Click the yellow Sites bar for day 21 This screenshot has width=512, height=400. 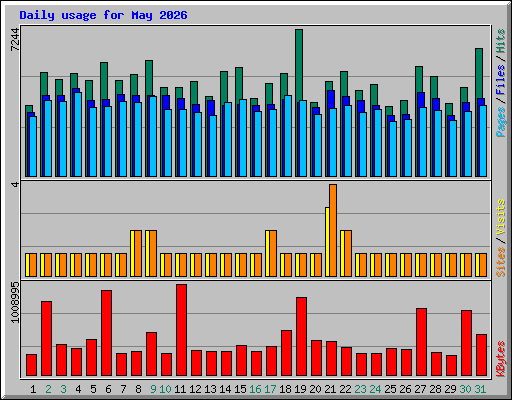tap(327, 242)
